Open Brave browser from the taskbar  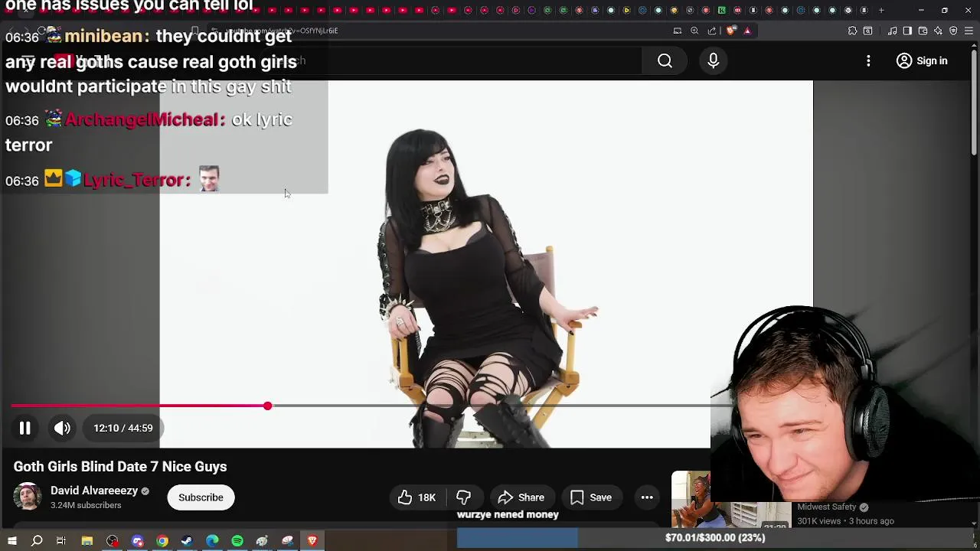(x=312, y=541)
